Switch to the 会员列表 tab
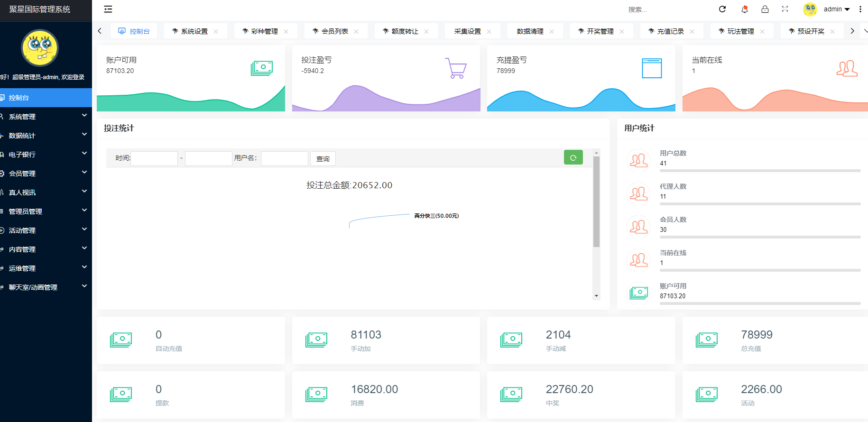868x422 pixels. click(334, 31)
